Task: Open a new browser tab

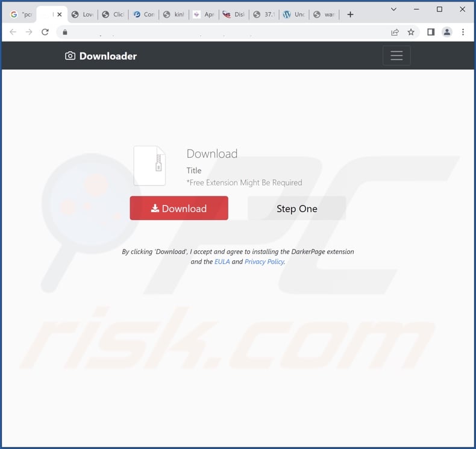Action: 350,14
